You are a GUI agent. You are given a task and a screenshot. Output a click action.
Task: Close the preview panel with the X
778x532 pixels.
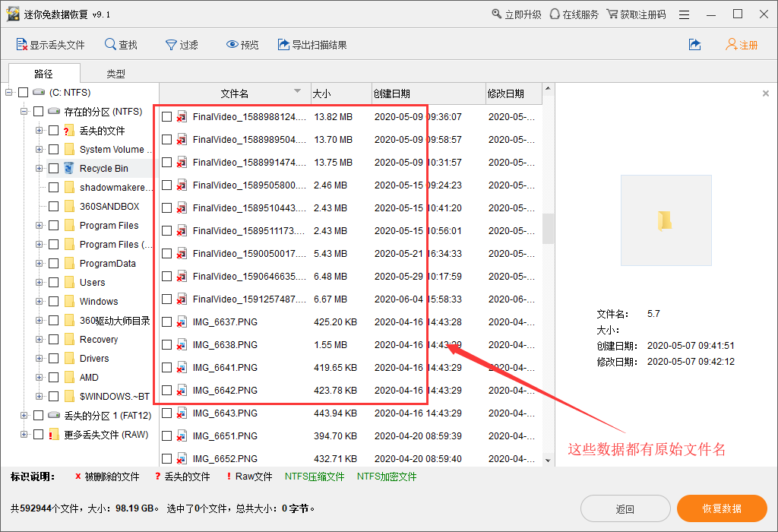tap(766, 93)
